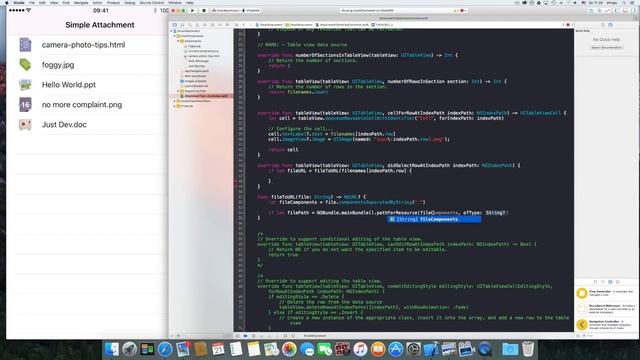Show the Quick Help inspector
Image resolution: width=640 pixels, height=360 pixels.
[610, 25]
